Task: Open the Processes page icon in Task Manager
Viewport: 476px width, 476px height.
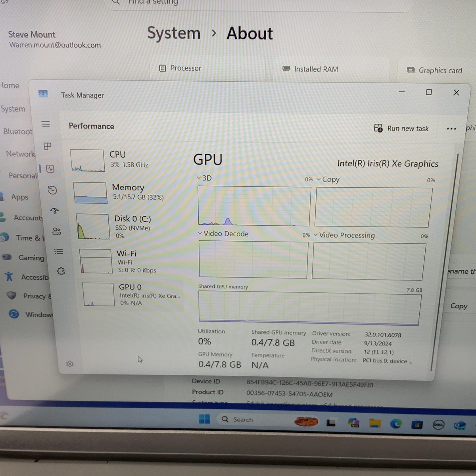Action: click(x=48, y=146)
